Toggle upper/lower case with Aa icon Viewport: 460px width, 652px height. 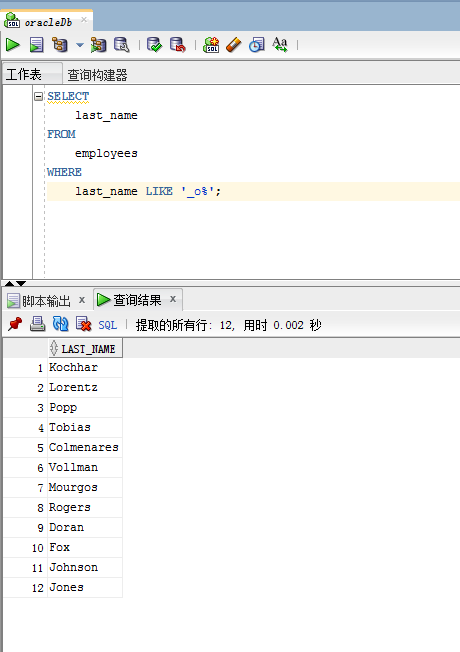coord(280,44)
